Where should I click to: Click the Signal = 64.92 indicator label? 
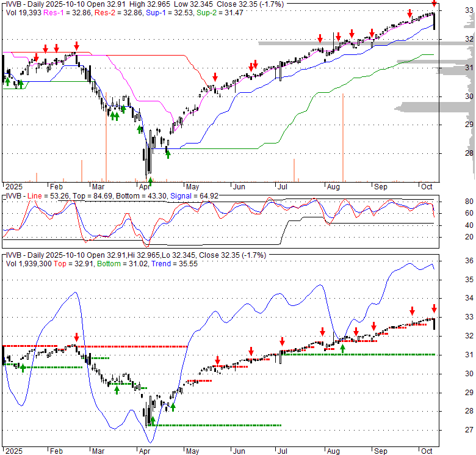197,196
